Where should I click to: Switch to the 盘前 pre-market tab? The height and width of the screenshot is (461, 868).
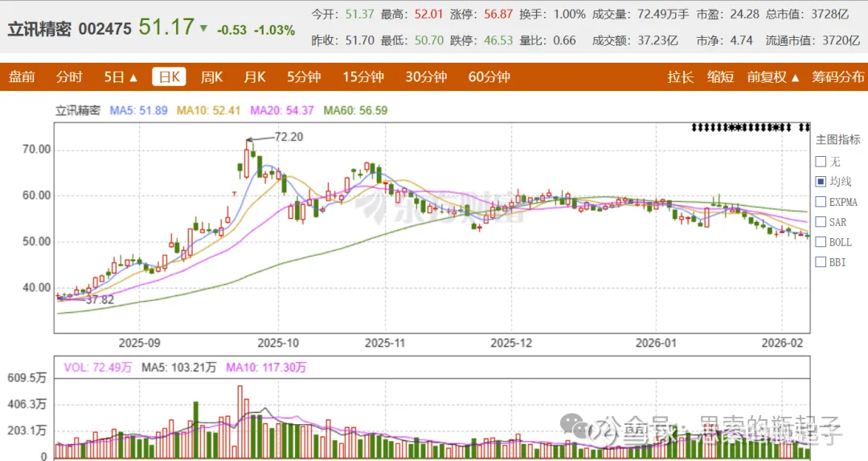tap(22, 77)
